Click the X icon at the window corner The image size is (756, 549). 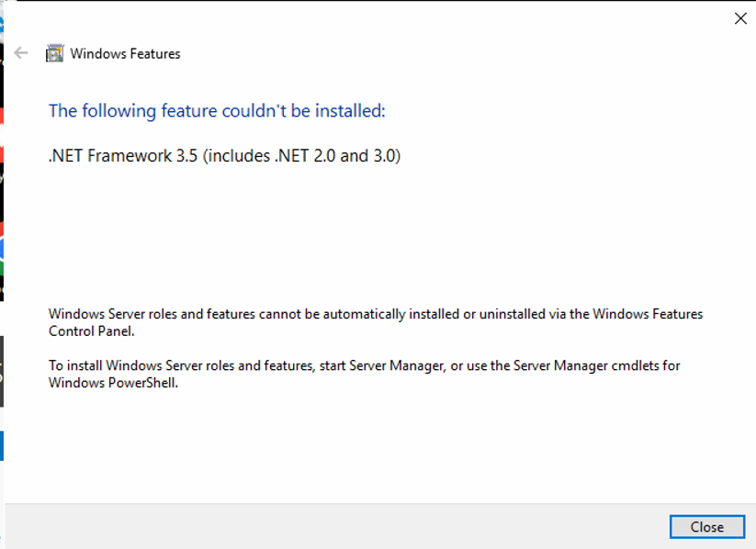pos(740,18)
